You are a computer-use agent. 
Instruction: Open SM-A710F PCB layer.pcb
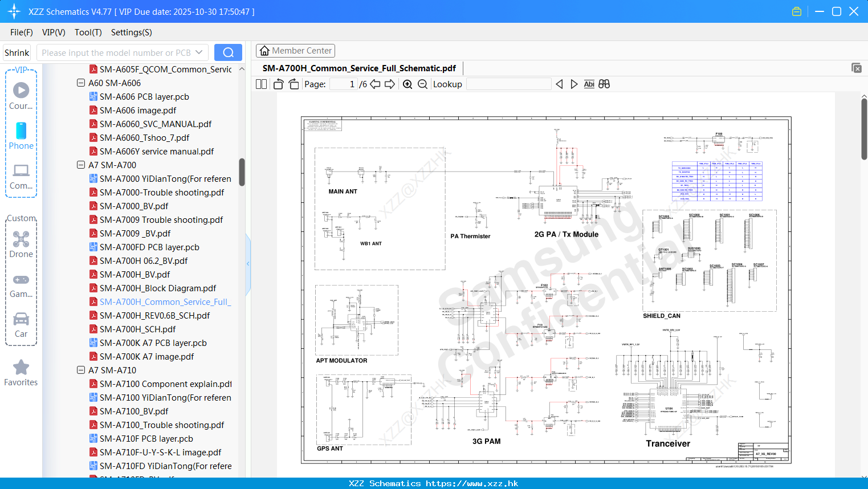pos(146,438)
